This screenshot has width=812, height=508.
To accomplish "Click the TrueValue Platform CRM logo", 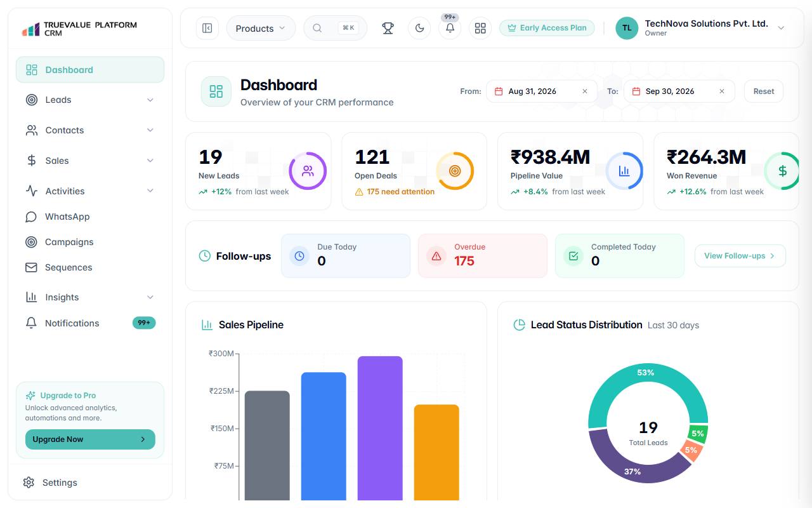I will pyautogui.click(x=79, y=29).
